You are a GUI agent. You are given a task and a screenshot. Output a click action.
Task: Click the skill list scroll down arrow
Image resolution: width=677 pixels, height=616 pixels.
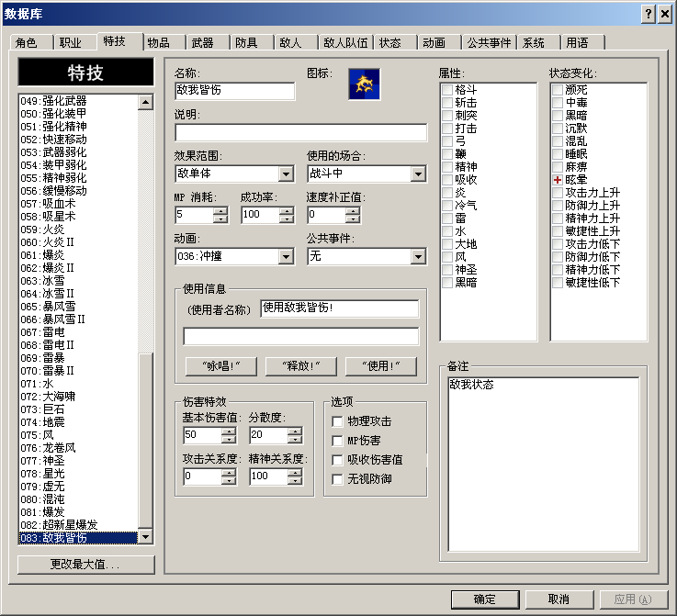(x=145, y=537)
